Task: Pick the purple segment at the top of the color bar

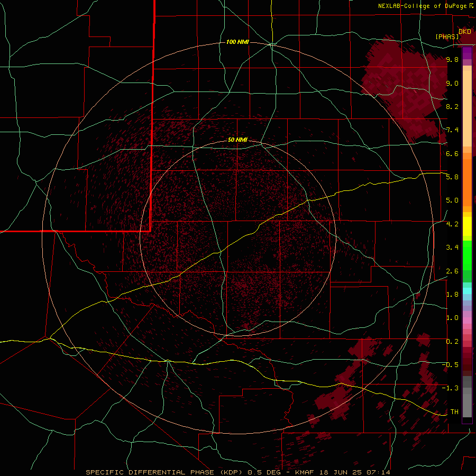Action: coord(467,53)
